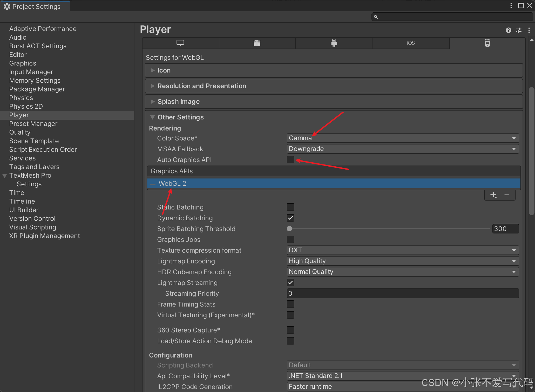Open the Player preset selector icon
The height and width of the screenshot is (392, 535).
pyautogui.click(x=519, y=30)
